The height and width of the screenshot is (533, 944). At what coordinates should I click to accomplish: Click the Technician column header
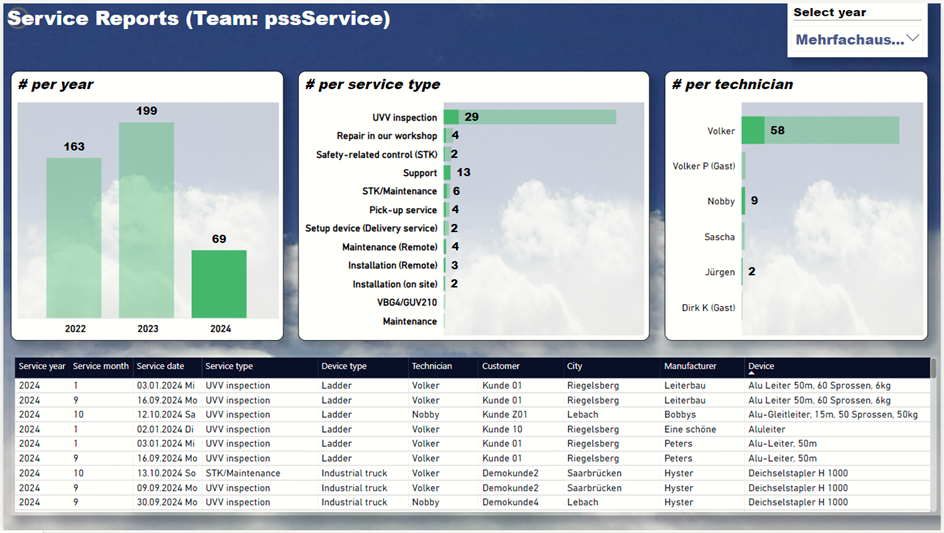[431, 366]
